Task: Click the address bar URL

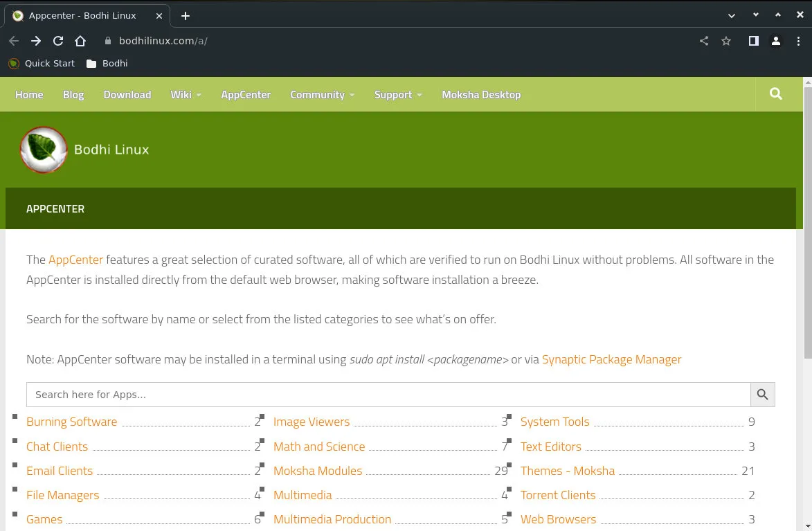Action: pos(163,41)
